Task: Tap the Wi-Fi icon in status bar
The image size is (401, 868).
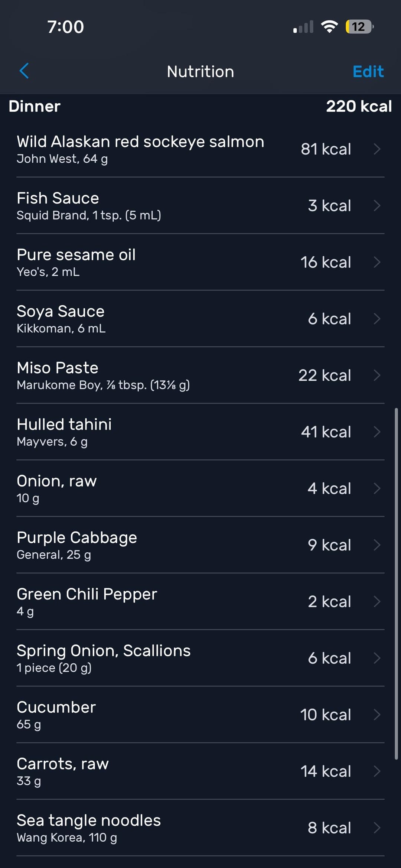Action: click(x=329, y=27)
